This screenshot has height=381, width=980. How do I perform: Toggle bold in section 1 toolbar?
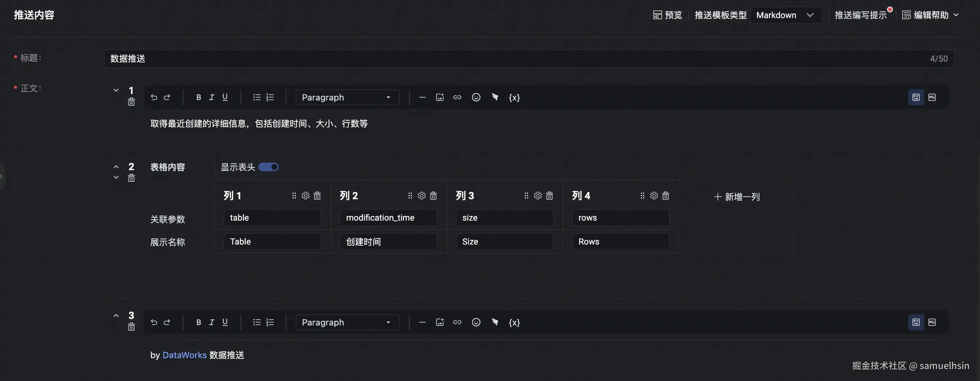199,97
